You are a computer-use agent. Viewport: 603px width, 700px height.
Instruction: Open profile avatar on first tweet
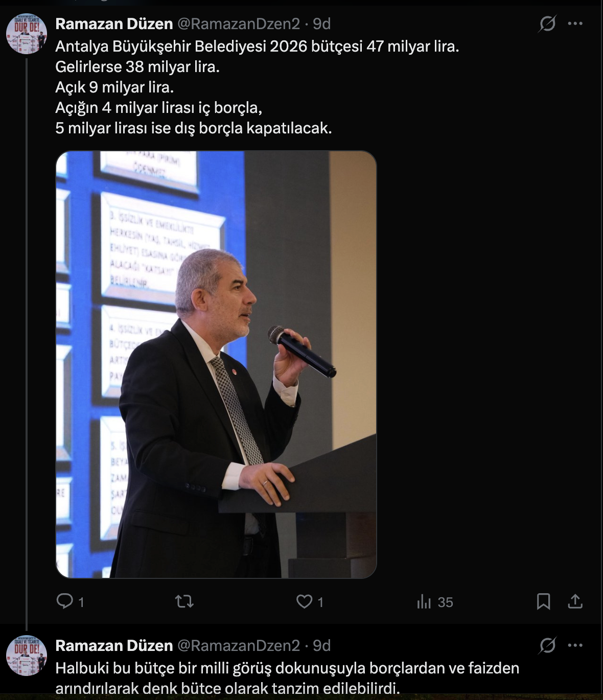pyautogui.click(x=27, y=34)
